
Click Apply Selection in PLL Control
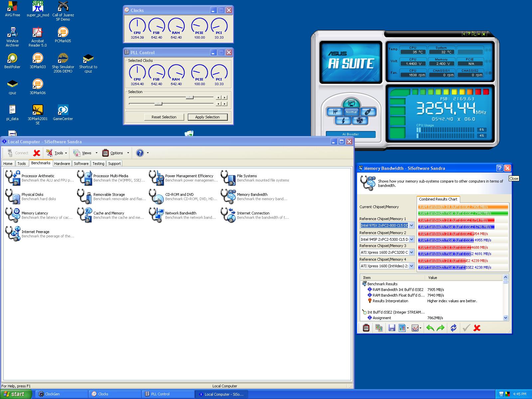207,117
